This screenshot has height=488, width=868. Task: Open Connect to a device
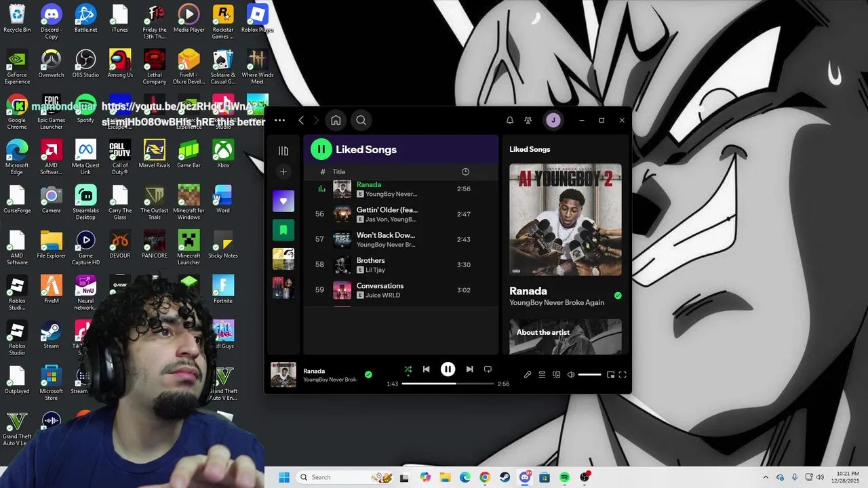(557, 375)
